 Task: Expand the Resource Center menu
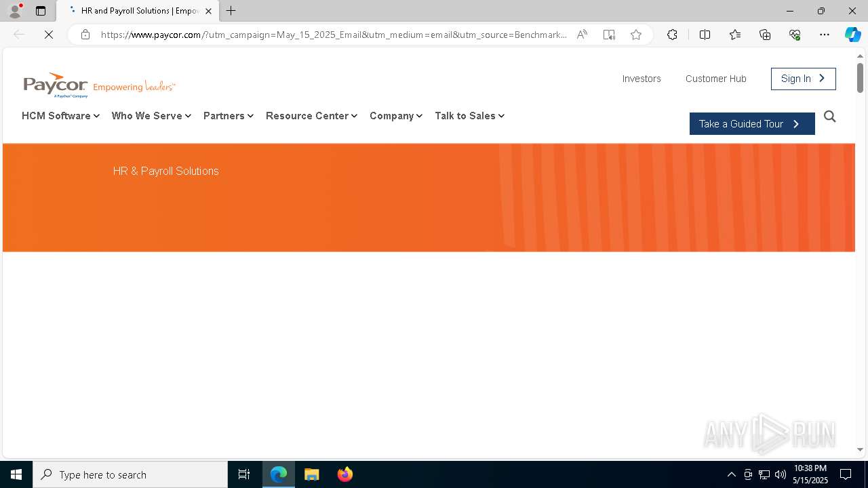point(311,116)
